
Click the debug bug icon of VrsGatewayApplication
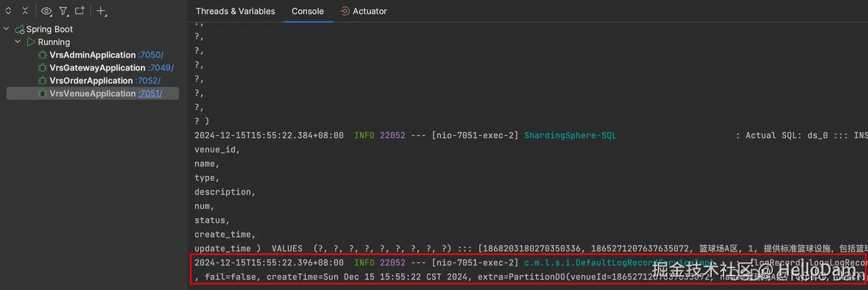point(42,68)
